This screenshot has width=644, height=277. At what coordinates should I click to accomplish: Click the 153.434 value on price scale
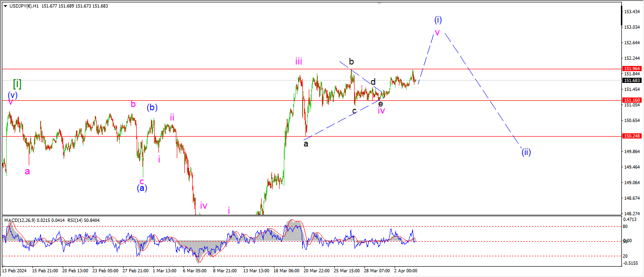631,11
